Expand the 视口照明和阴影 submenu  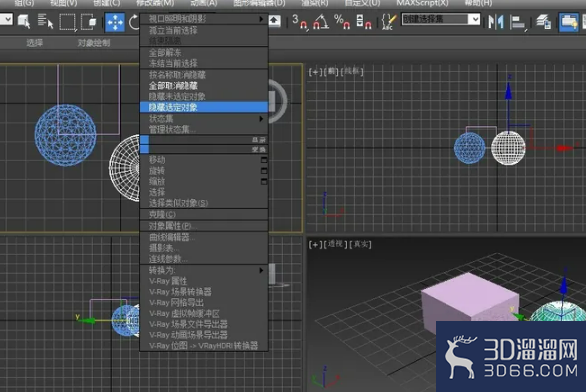click(x=204, y=19)
